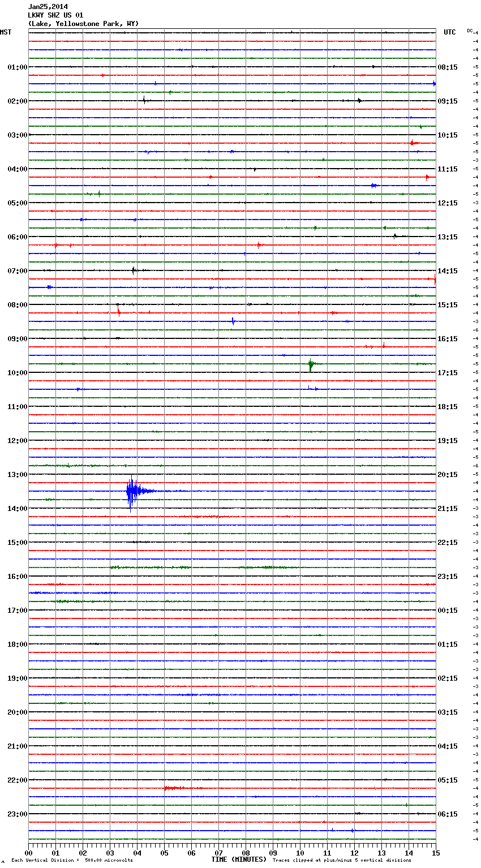Click the MST timezone header
The image size is (481, 868).
pyautogui.click(x=6, y=32)
